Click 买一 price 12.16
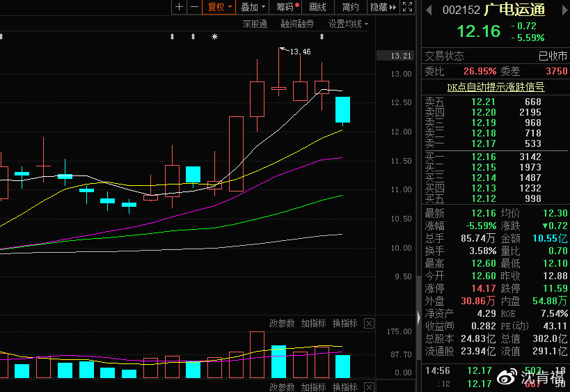 [x=484, y=157]
